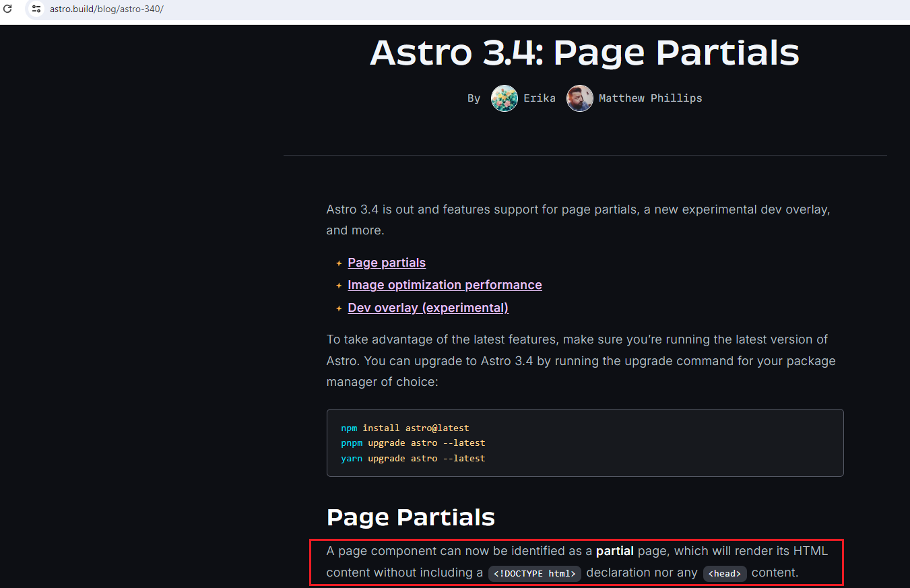The image size is (910, 588).
Task: Reload the page with the refresh icon
Action: point(8,9)
